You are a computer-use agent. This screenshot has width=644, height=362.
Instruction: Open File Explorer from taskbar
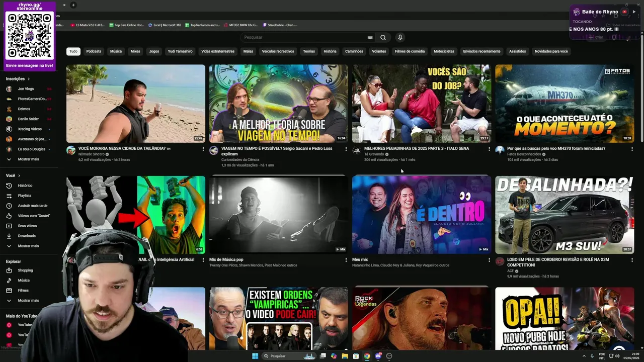coord(345,356)
